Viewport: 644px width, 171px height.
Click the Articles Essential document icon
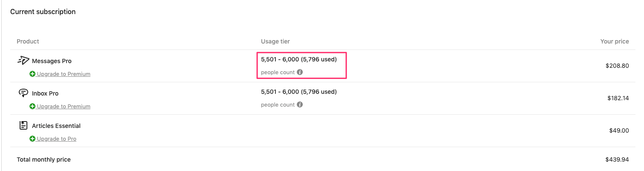(x=23, y=125)
